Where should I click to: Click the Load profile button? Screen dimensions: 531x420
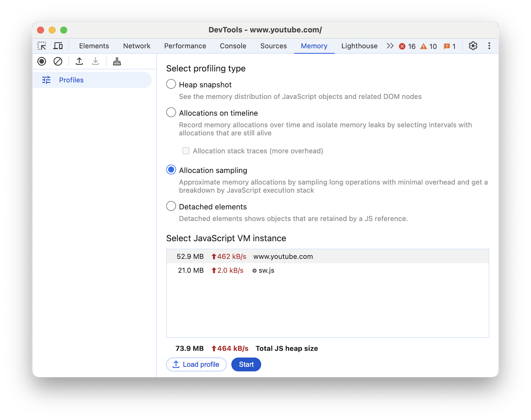coord(196,364)
